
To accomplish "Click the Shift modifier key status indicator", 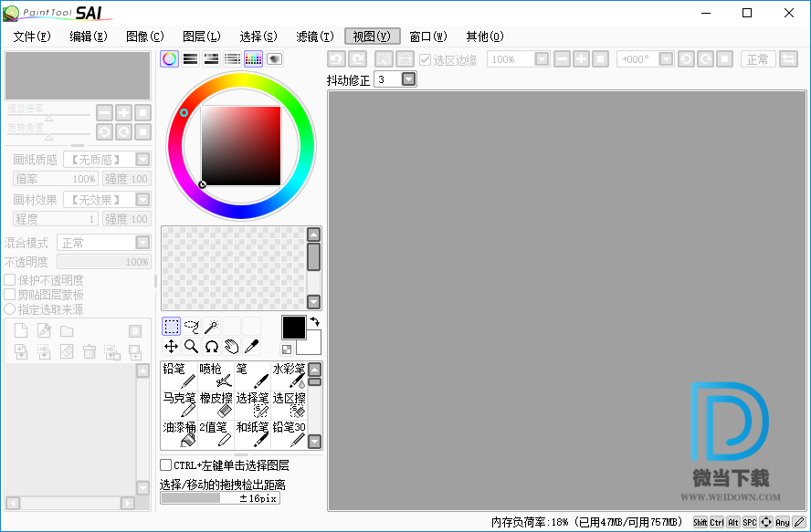I will pyautogui.click(x=700, y=522).
